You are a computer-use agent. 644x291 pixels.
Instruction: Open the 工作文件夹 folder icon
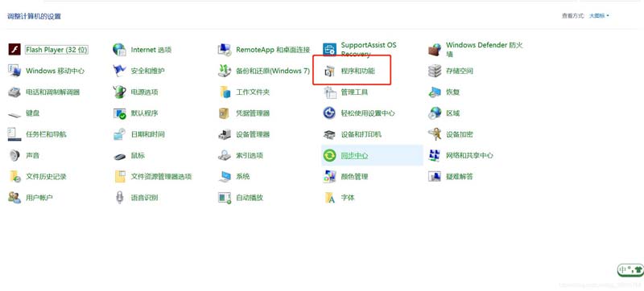click(x=225, y=92)
